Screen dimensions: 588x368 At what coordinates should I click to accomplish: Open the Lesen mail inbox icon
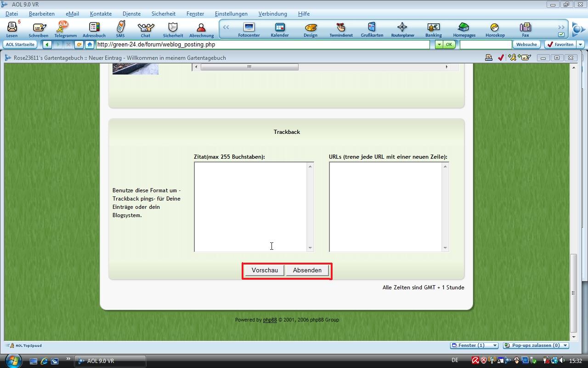coord(12,29)
